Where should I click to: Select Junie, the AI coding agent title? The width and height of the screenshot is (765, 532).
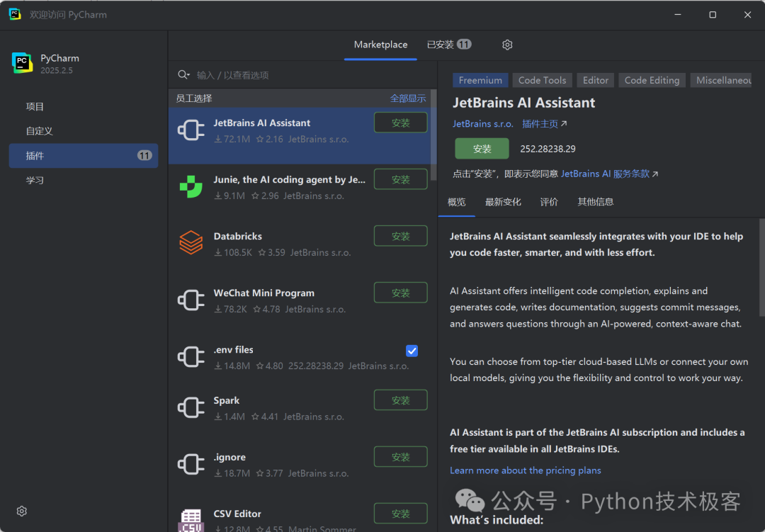(289, 180)
